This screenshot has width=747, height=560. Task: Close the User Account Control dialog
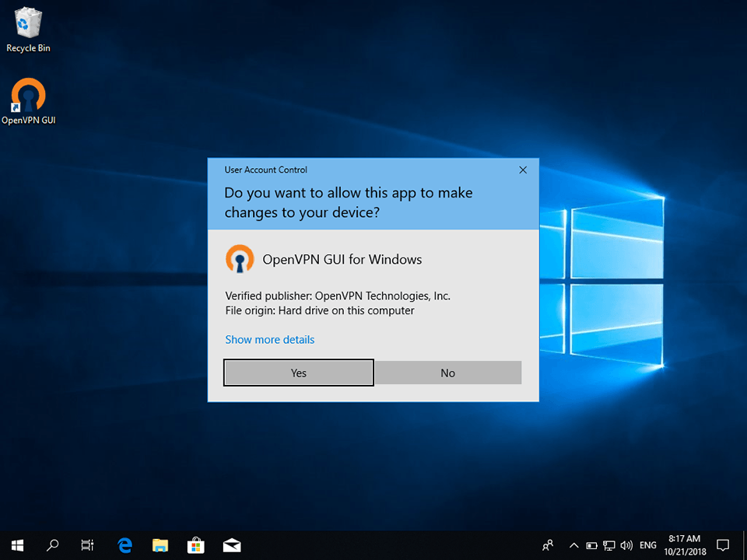523,170
